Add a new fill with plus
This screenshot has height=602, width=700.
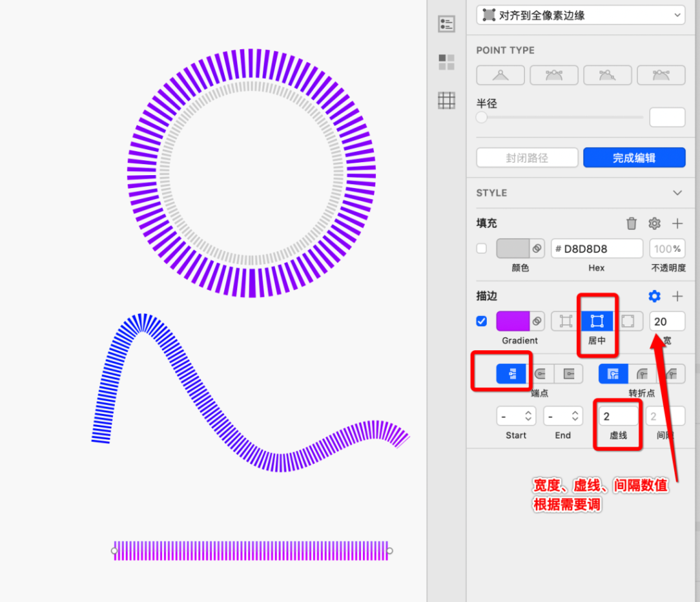[x=677, y=223]
